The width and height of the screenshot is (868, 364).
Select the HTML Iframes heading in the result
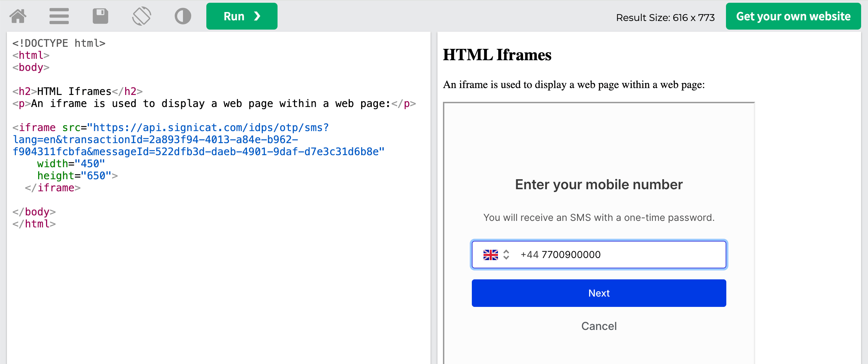[497, 54]
